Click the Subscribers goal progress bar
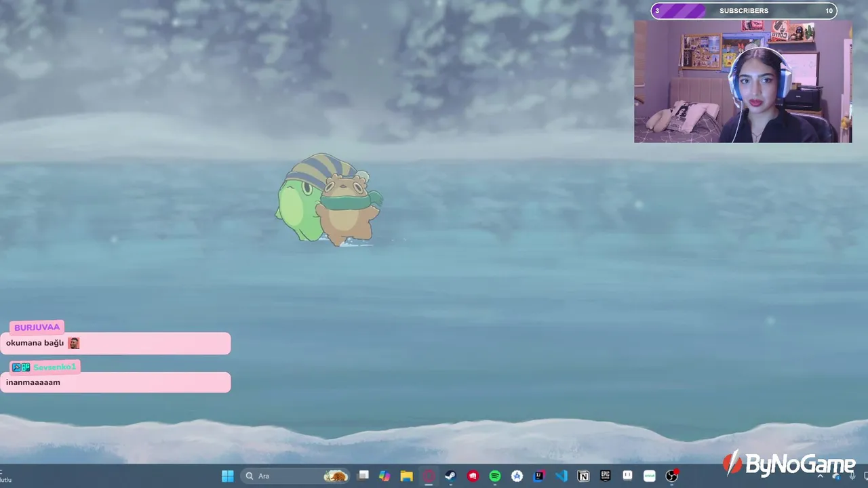 [744, 11]
